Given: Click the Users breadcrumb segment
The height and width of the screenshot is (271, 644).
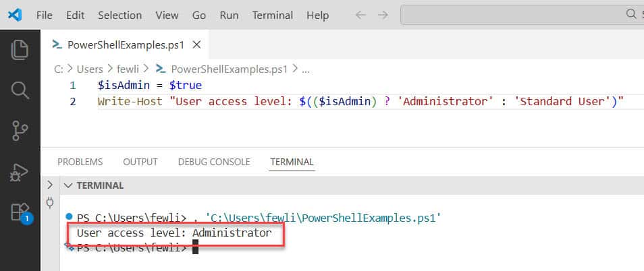Looking at the screenshot, I should tap(90, 69).
